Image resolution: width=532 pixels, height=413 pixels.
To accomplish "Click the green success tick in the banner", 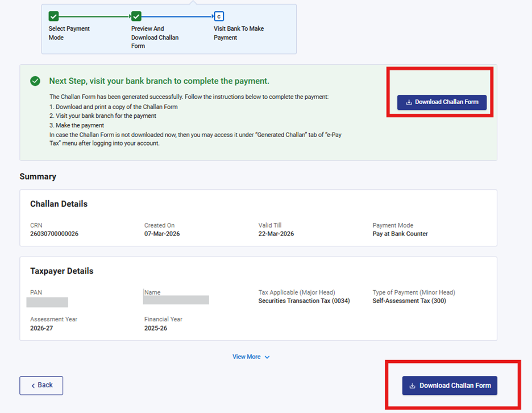I will click(35, 81).
